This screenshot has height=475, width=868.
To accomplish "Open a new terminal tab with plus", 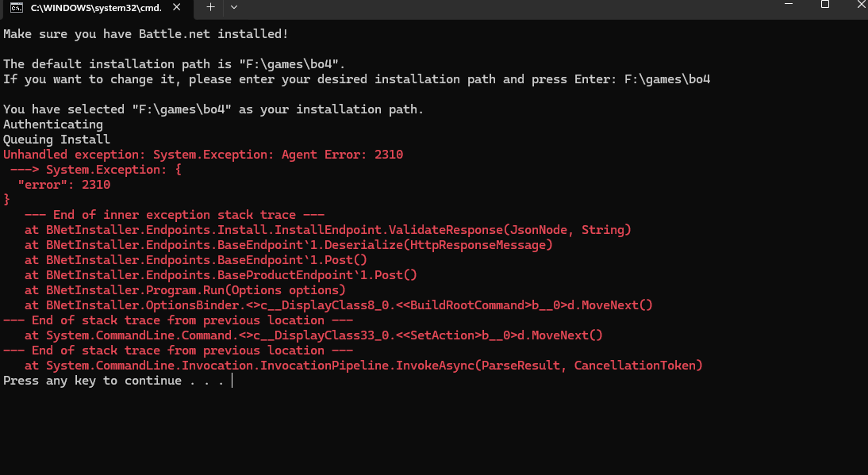I will (x=210, y=7).
